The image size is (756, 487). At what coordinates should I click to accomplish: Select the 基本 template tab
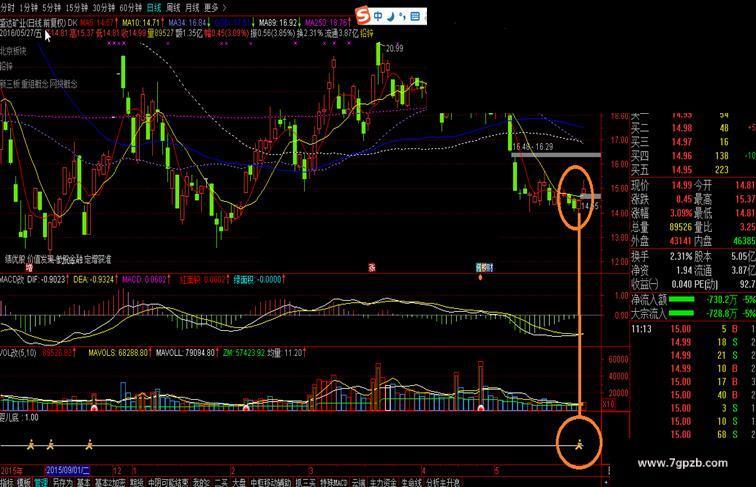pyautogui.click(x=83, y=482)
